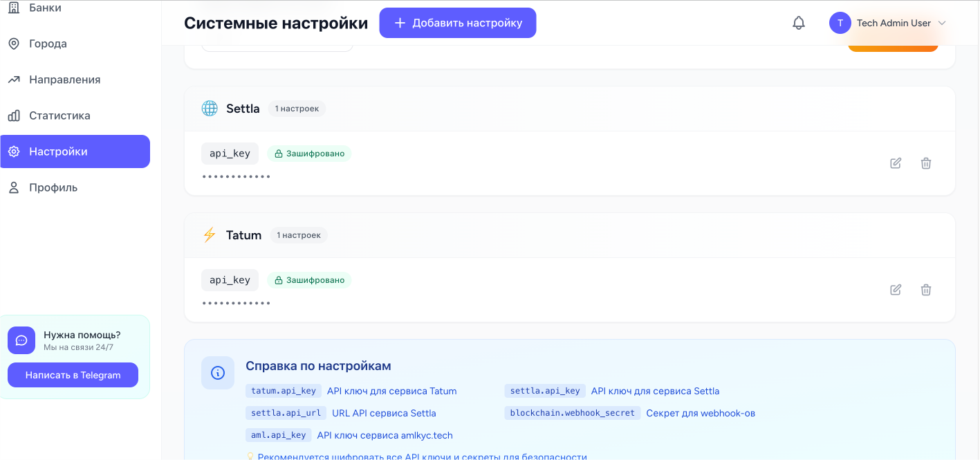Open the Статистика page
The width and height of the screenshot is (980, 460).
point(59,116)
